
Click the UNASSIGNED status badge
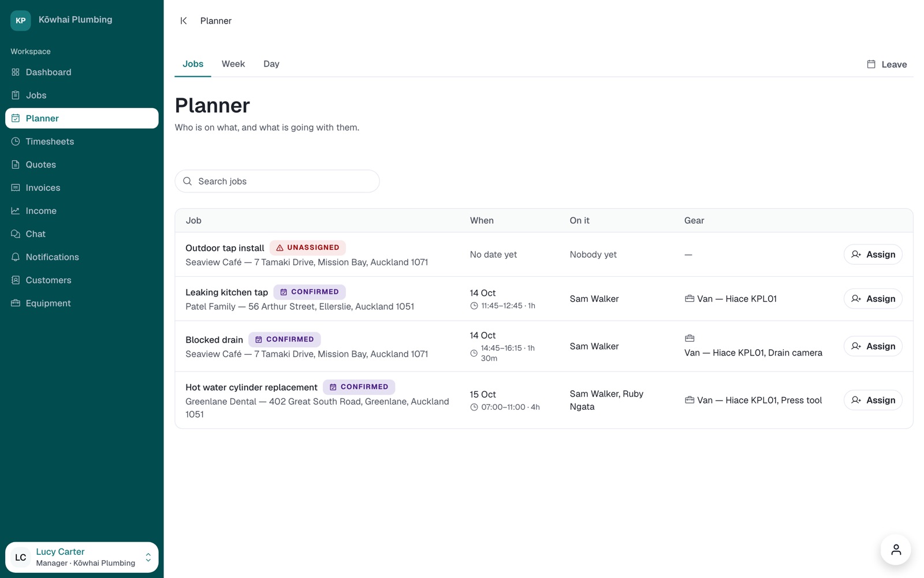tap(308, 247)
